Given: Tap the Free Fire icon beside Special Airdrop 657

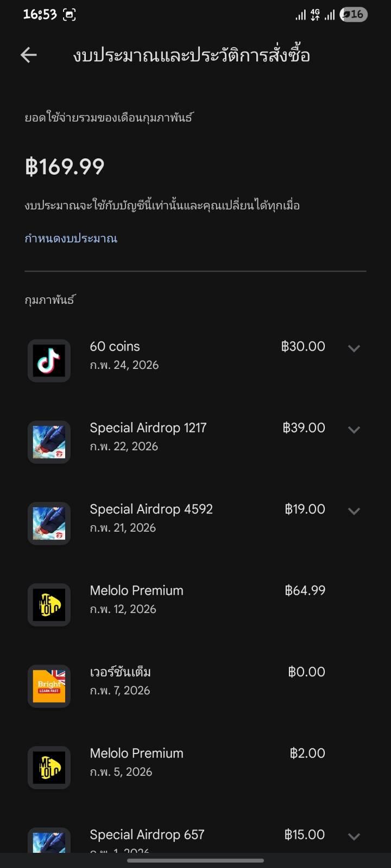Looking at the screenshot, I should [49, 841].
